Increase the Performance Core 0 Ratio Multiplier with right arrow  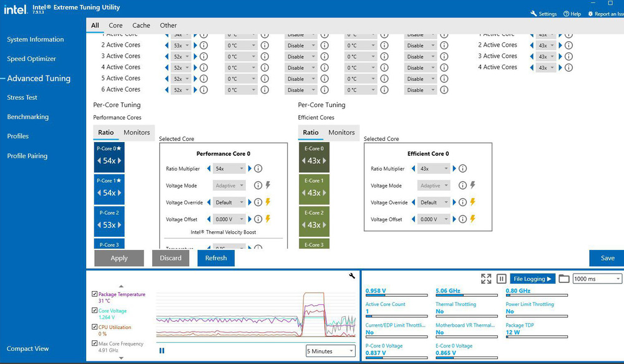tap(250, 168)
